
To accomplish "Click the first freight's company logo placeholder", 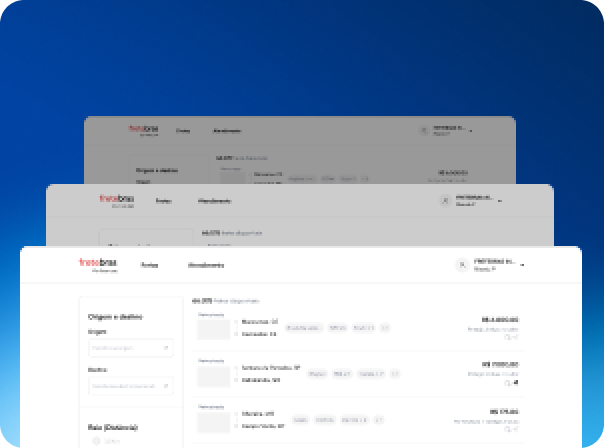I will [213, 330].
